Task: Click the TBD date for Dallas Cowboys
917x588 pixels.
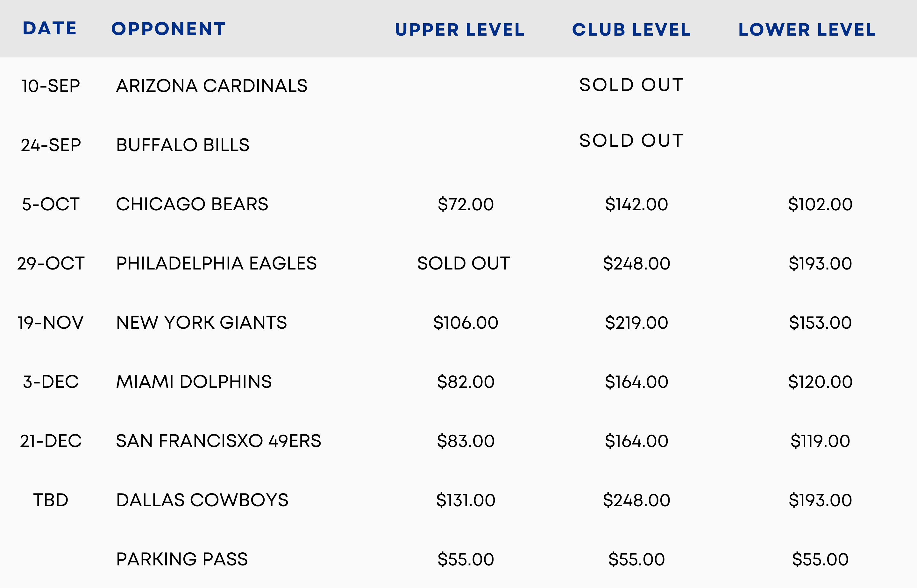Action: click(x=50, y=500)
